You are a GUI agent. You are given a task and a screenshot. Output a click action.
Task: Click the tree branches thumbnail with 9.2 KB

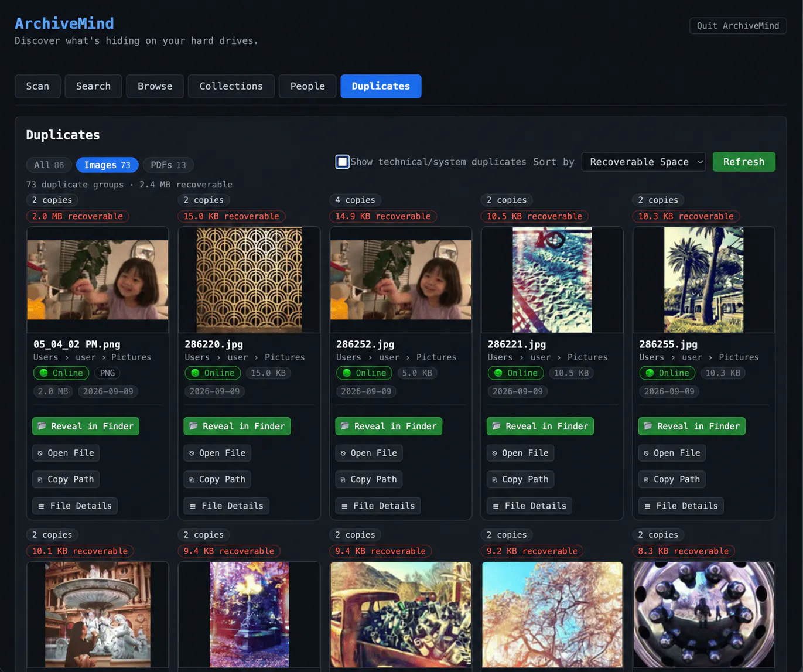[x=552, y=615]
